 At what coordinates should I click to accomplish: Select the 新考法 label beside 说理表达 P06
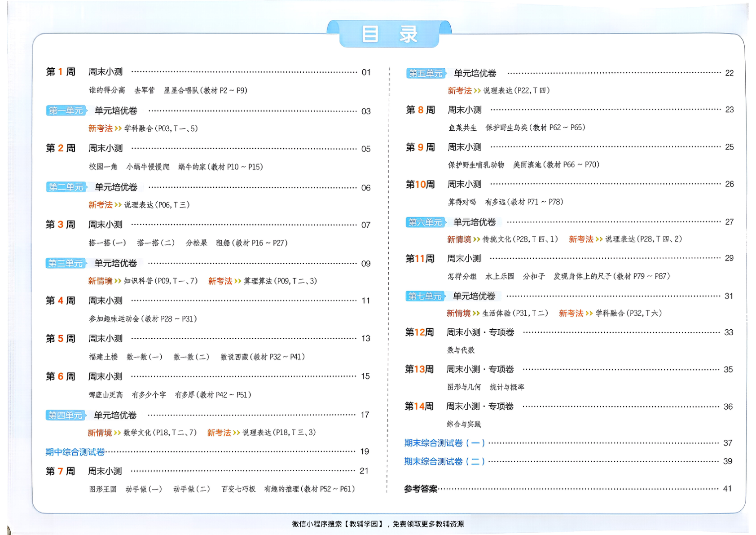pos(100,204)
